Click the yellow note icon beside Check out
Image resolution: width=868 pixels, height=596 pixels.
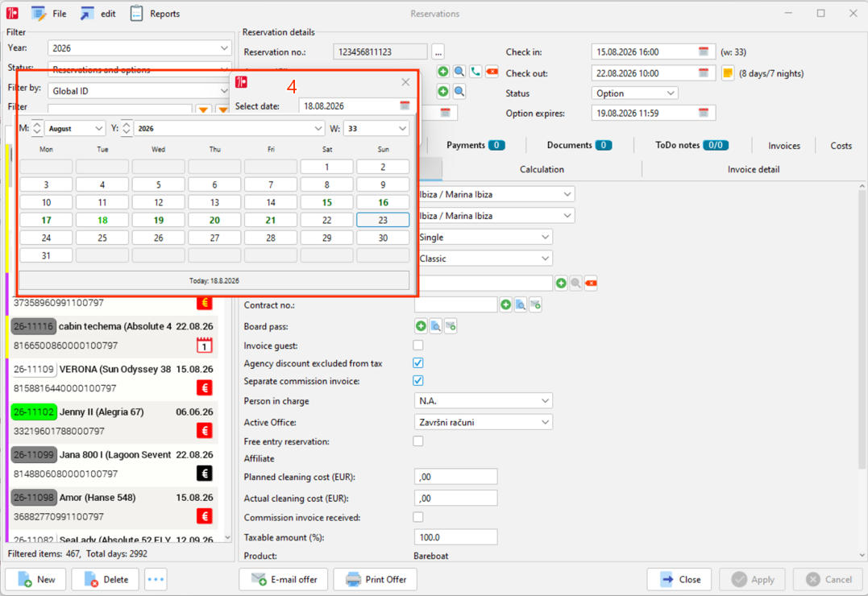(x=728, y=73)
